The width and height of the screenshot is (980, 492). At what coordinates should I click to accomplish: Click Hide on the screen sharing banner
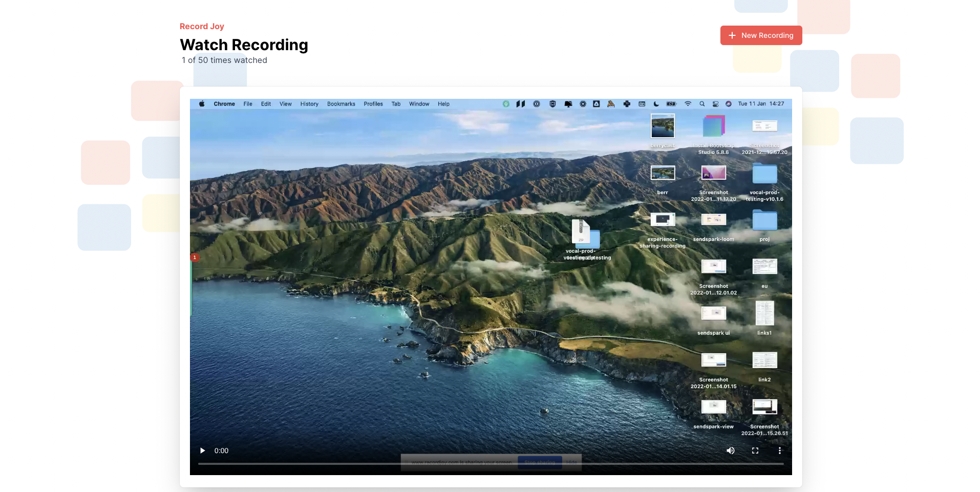coord(571,462)
